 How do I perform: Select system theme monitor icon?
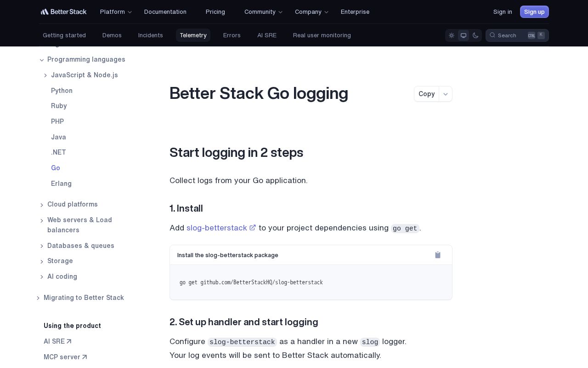point(464,35)
